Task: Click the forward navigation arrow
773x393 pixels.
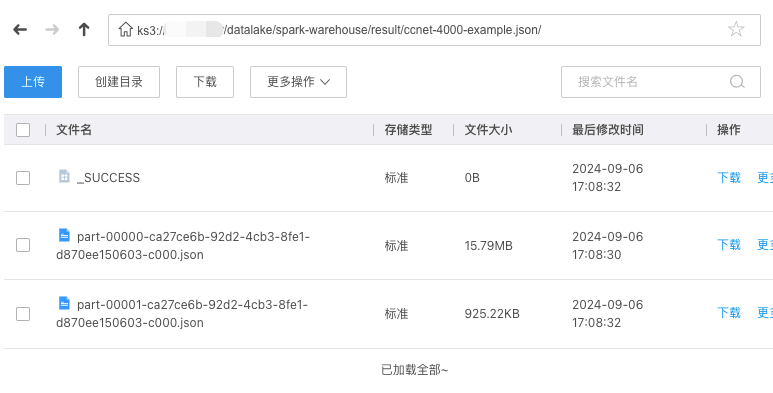Action: point(52,30)
